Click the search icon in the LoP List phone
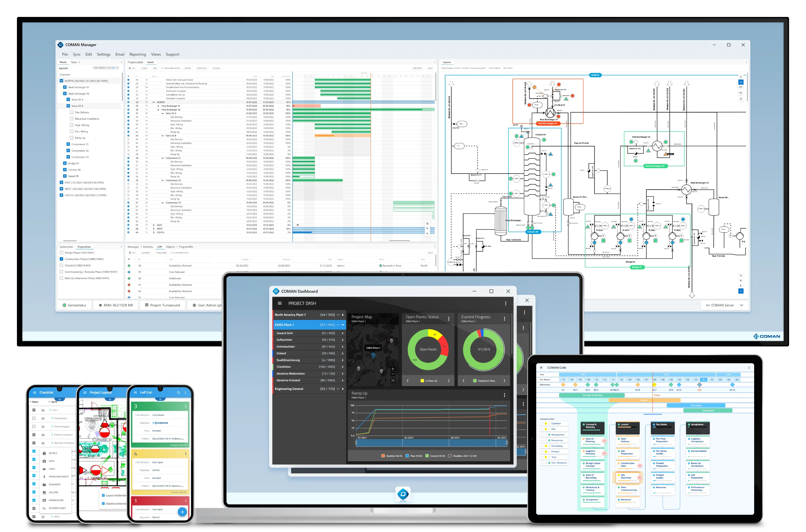Viewport: 806px width, 532px height. 178,393
